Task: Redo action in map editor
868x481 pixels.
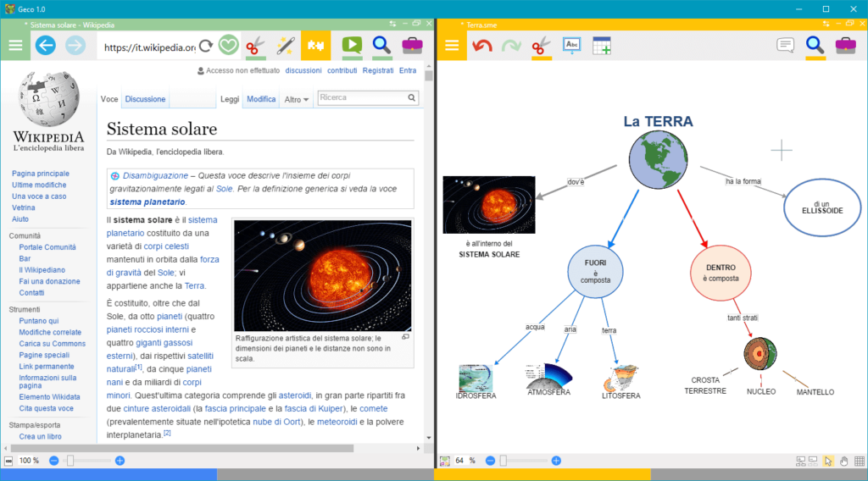Action: click(511, 46)
